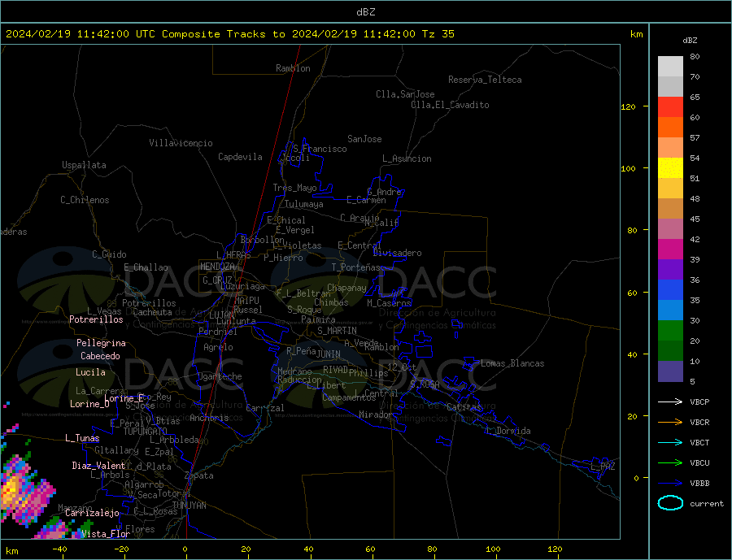Screen dimensions: 732x560
Task: Click the Phillips label
Action: coord(368,373)
